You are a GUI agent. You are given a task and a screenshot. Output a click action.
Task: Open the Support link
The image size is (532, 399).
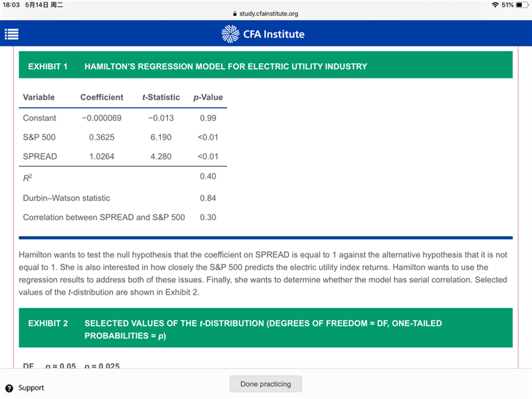[31, 388]
